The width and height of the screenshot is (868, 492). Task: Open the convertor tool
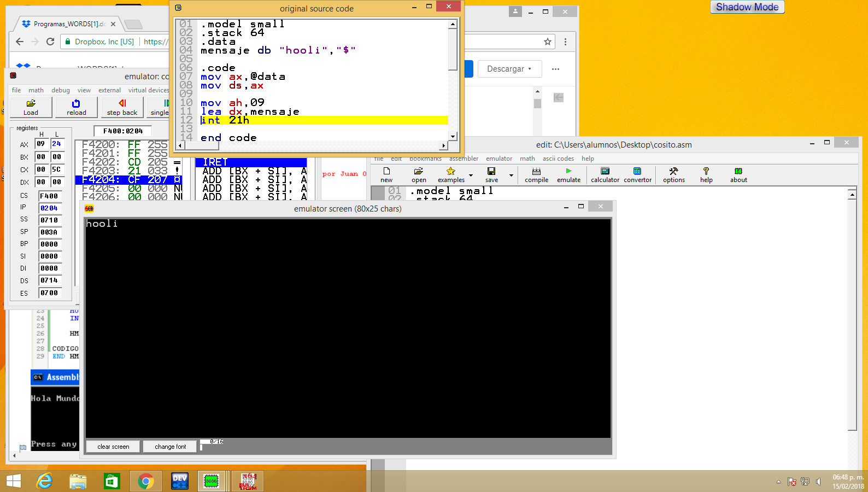click(x=637, y=175)
